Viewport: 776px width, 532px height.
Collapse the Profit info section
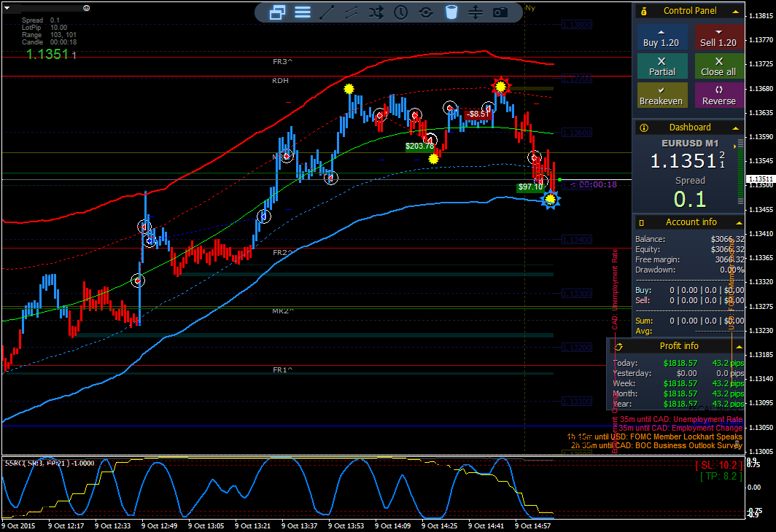coord(739,347)
